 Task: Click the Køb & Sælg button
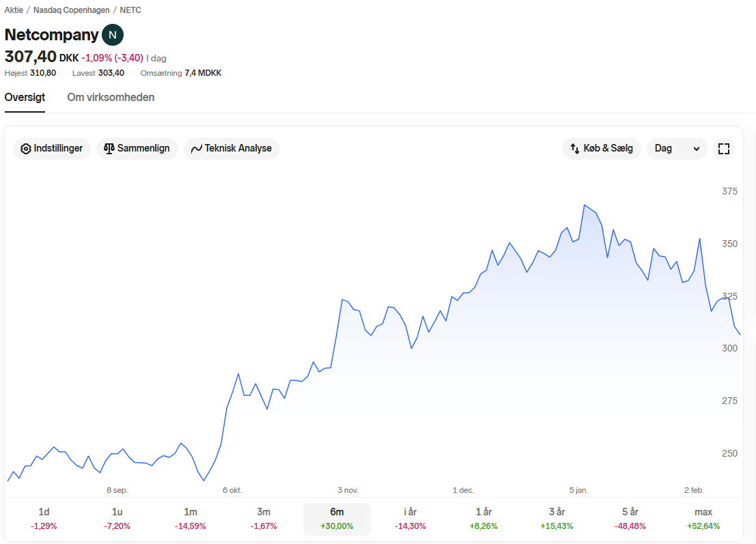tap(601, 148)
